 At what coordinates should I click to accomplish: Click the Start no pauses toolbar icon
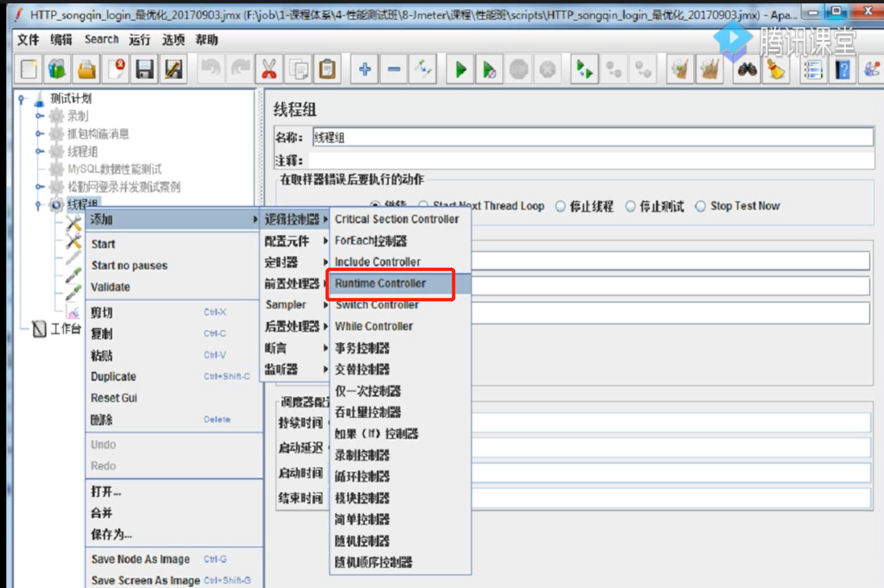(489, 69)
